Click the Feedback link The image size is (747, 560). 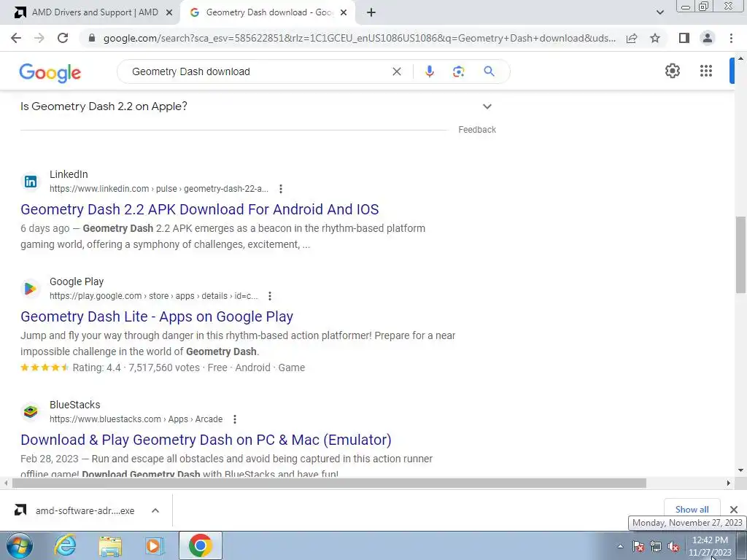coord(477,130)
